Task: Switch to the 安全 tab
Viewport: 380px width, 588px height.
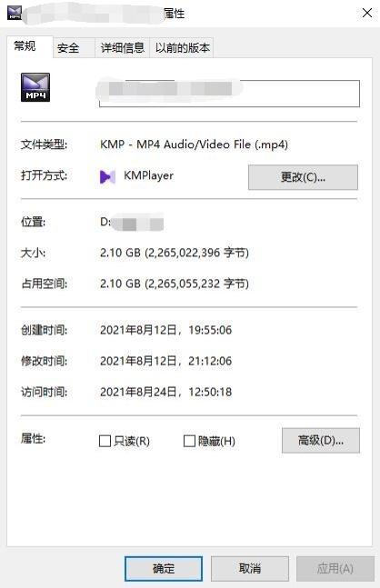Action: pos(74,48)
